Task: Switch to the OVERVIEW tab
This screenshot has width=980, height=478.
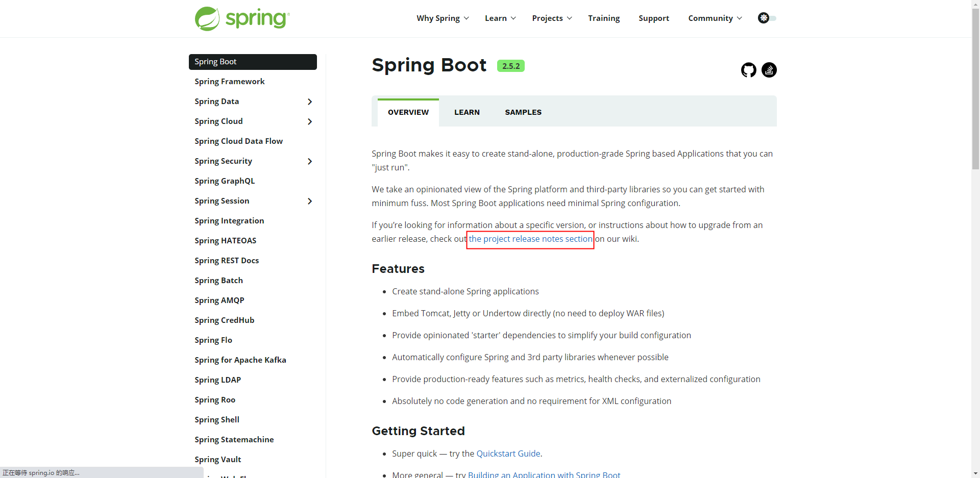Action: point(408,112)
